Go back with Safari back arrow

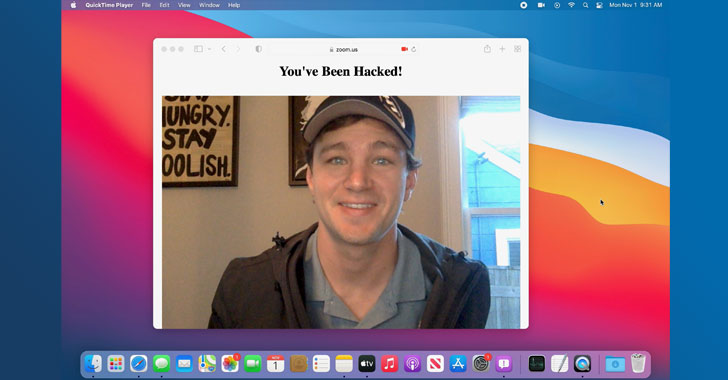(223, 49)
